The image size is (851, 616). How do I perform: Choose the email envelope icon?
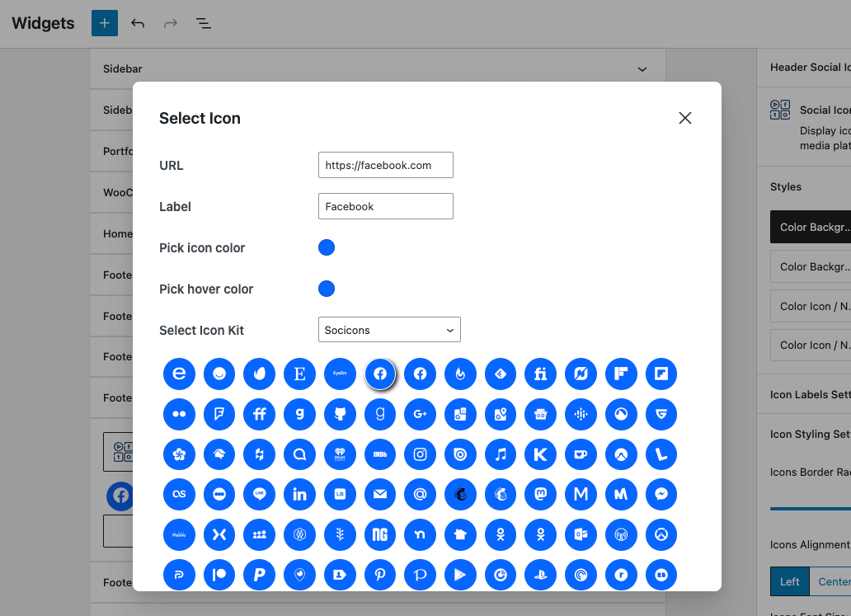point(380,495)
